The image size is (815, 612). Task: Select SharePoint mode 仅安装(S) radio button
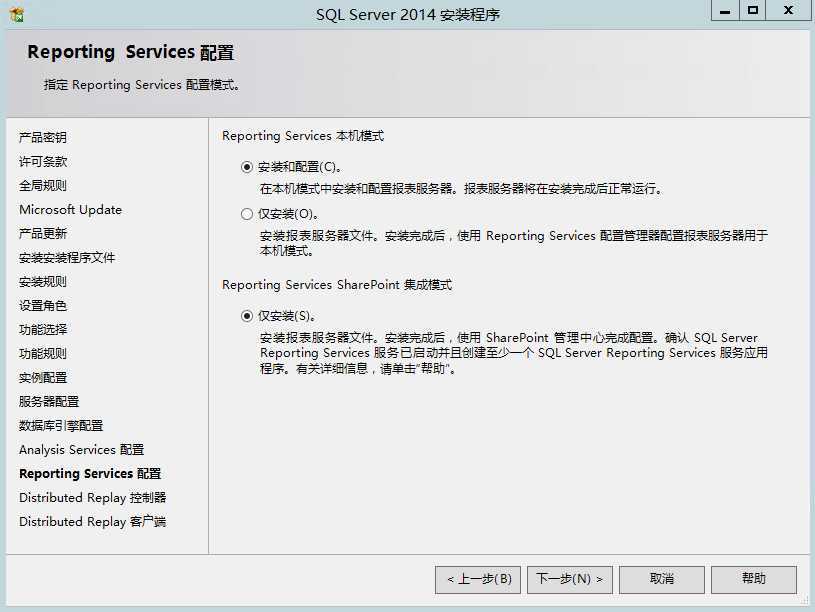coord(247,316)
